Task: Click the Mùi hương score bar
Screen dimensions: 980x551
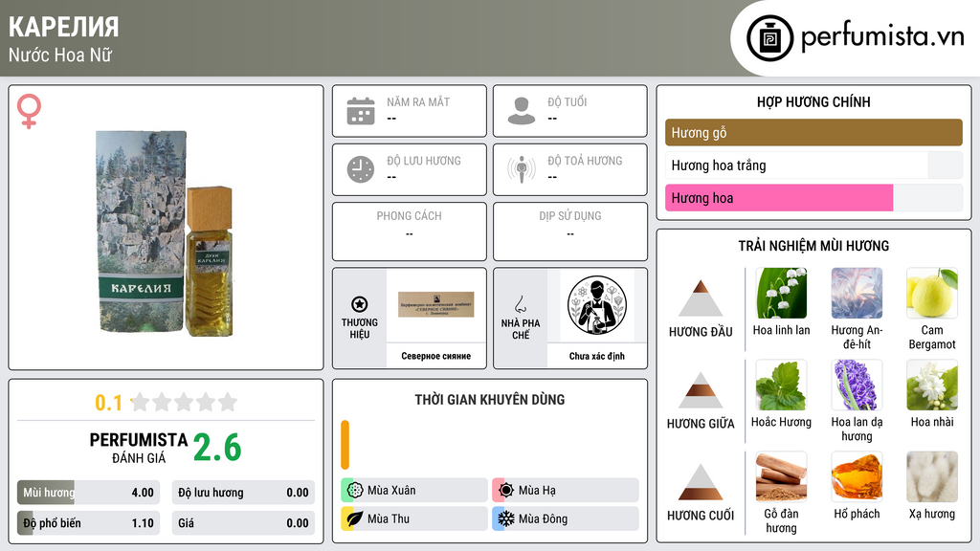Action: click(x=88, y=493)
